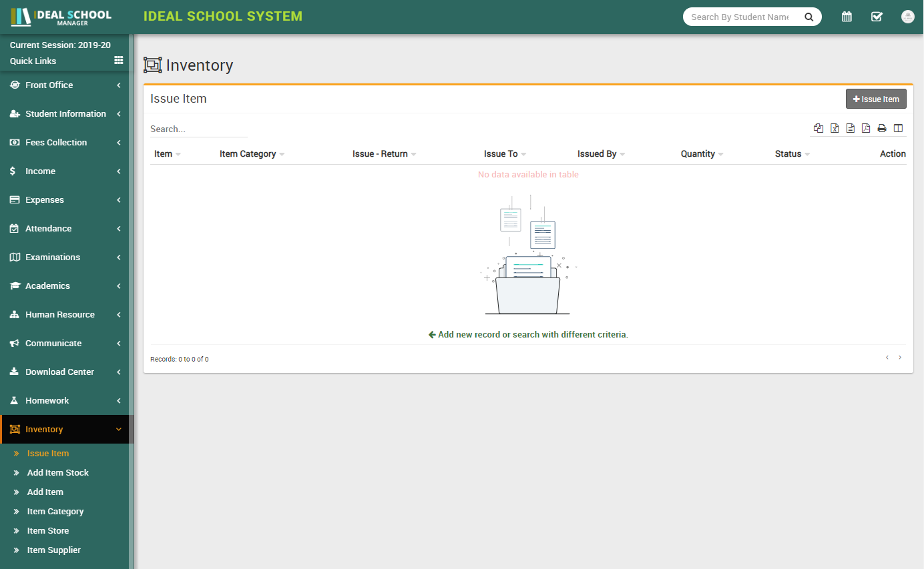Click the Records: 0 to 0 of 0 text
Image resolution: width=924 pixels, height=569 pixels.
click(x=180, y=359)
